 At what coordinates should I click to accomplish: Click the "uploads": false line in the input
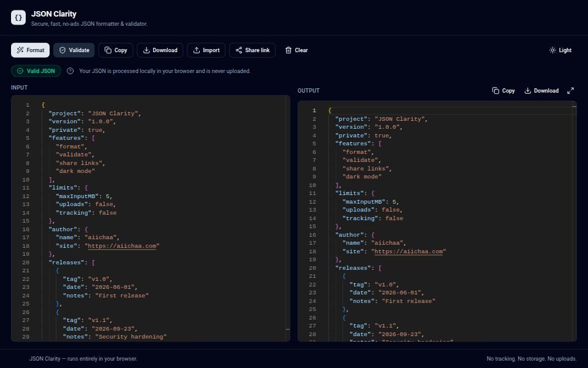pyautogui.click(x=86, y=204)
